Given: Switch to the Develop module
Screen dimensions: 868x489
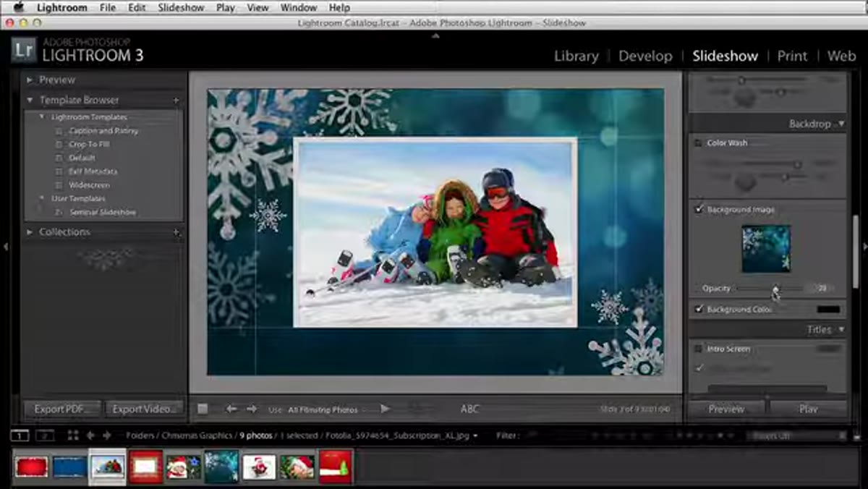Looking at the screenshot, I should pos(645,56).
